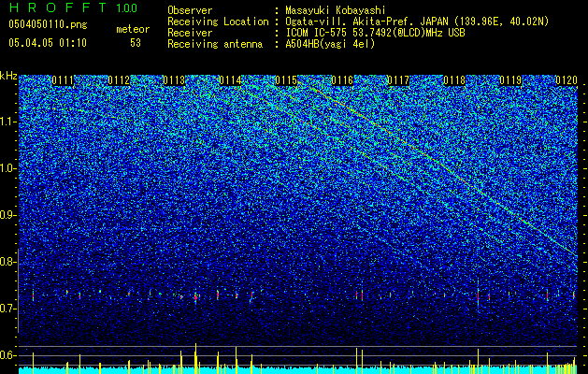Select the filename 0504050110.png
The image size is (588, 374).
[x=48, y=24]
